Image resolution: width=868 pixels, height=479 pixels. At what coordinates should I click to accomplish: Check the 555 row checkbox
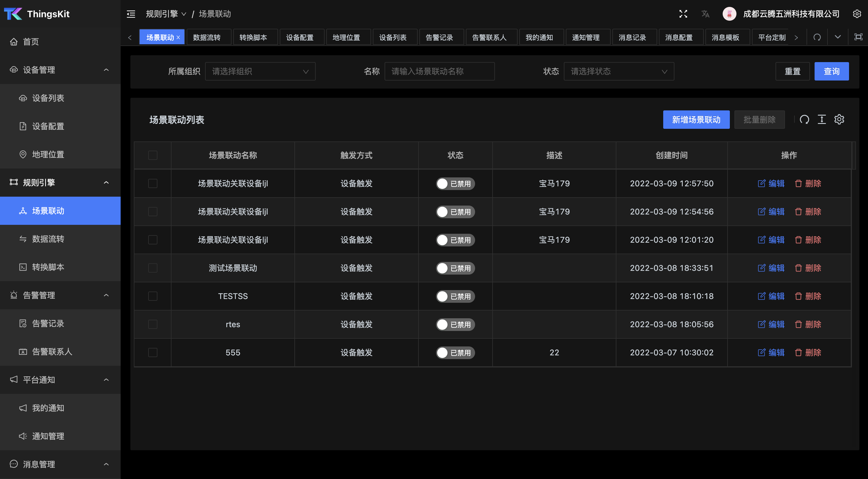tap(153, 352)
